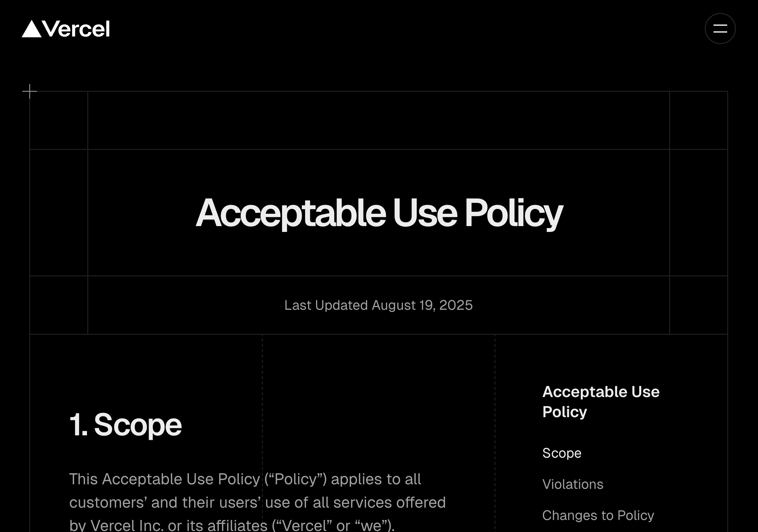Image resolution: width=758 pixels, height=532 pixels.
Task: Open the Changes to Policy section
Action: (598, 515)
